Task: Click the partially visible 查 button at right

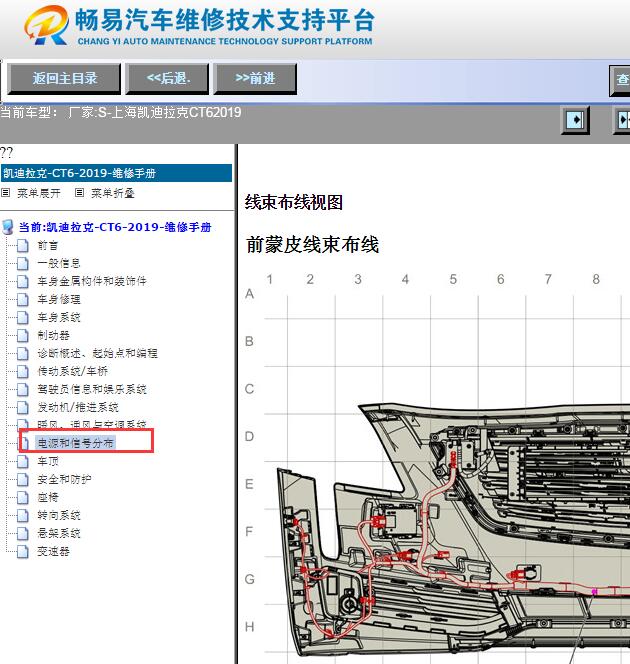Action: pyautogui.click(x=620, y=80)
